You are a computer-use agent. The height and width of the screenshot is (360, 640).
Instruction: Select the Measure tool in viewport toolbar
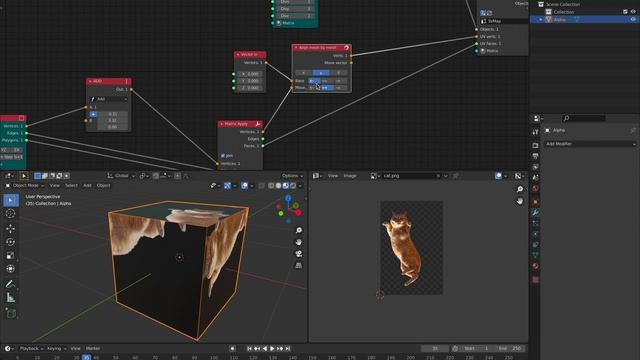pyautogui.click(x=11, y=298)
